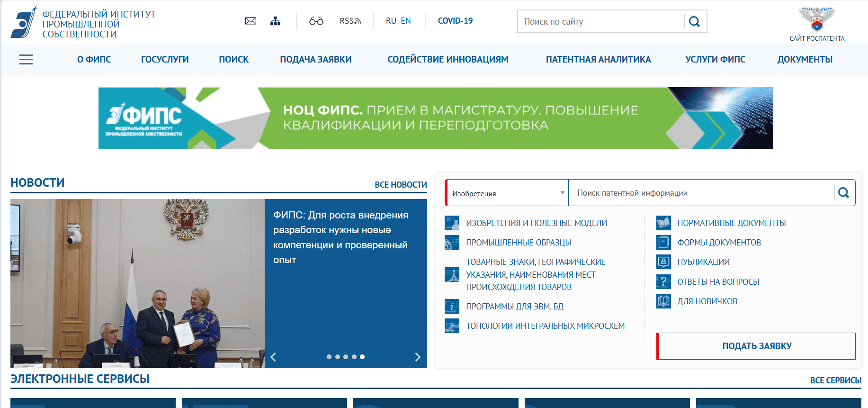Go to next news slide arrow

[x=417, y=357]
